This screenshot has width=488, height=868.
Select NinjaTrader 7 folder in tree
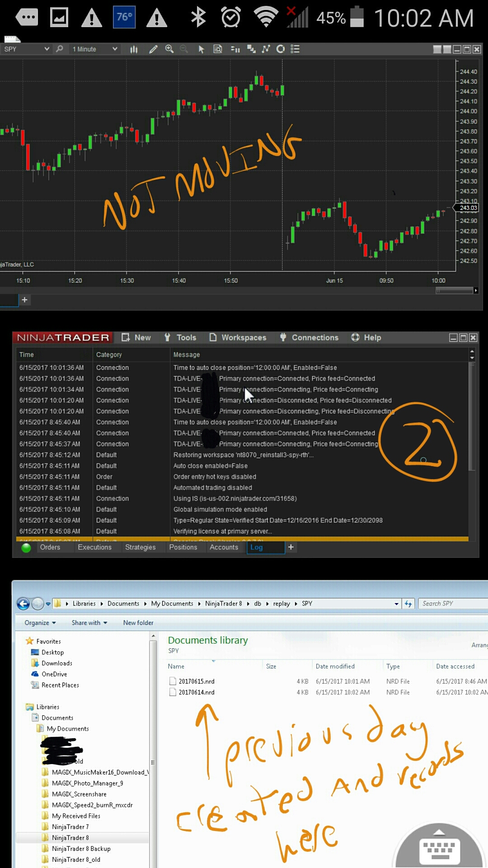click(x=70, y=827)
